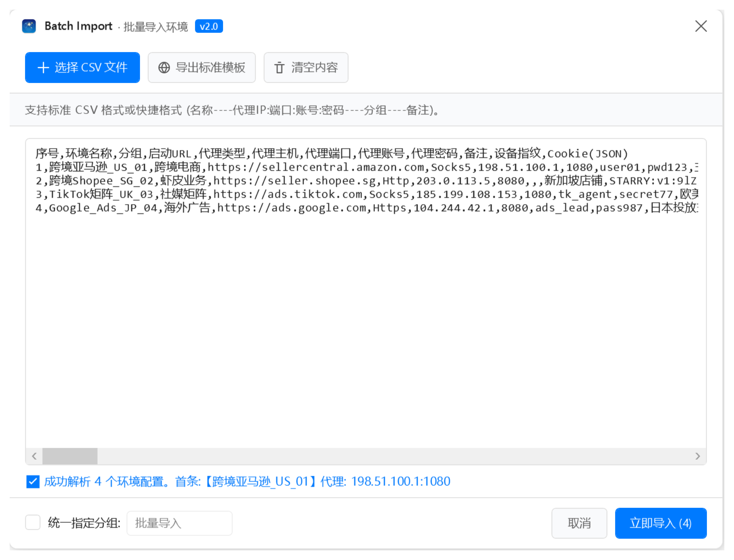Enable the 统一指定分组 checkbox
The image size is (734, 560).
tap(33, 522)
